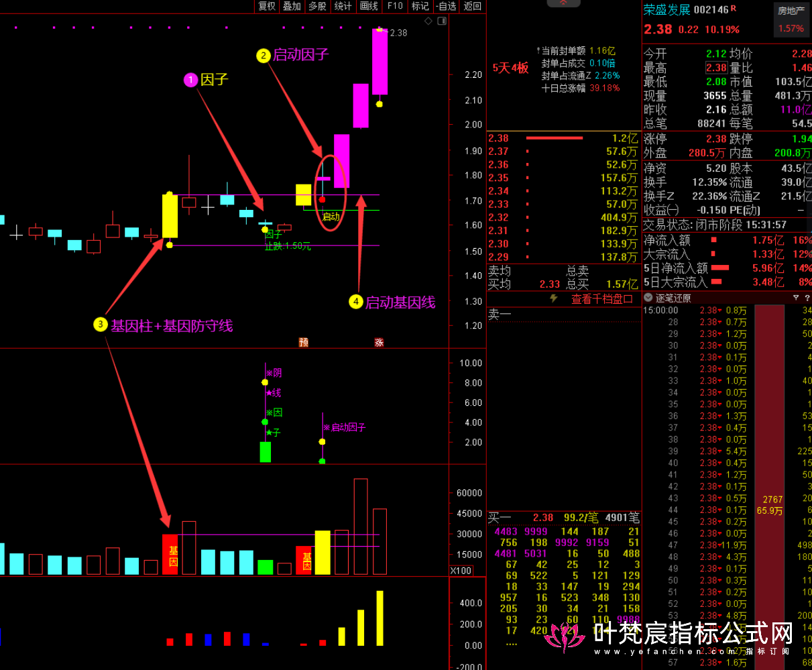Click the 预 marker icon on chart

pyautogui.click(x=304, y=342)
